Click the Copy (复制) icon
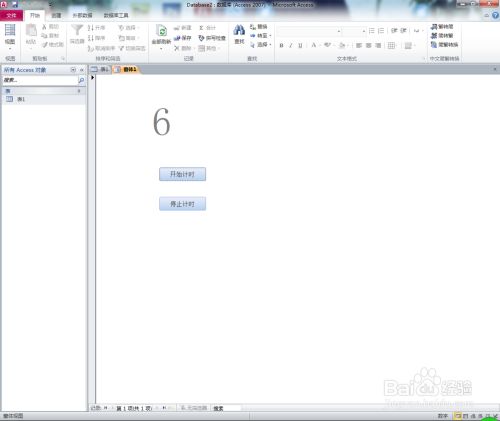500x421 pixels. [44, 36]
